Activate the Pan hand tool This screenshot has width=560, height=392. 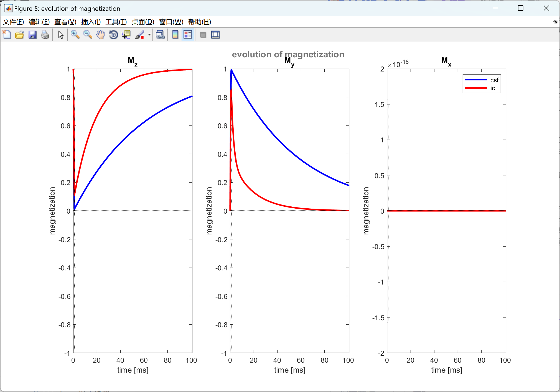point(101,35)
